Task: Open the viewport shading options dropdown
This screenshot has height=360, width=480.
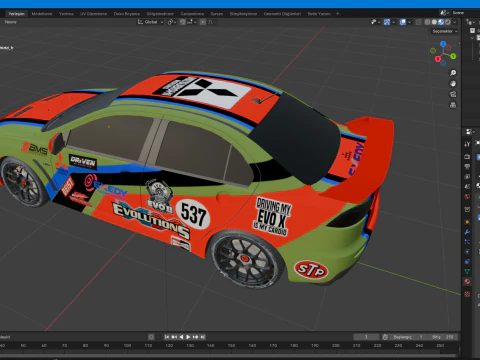Action: [454, 22]
